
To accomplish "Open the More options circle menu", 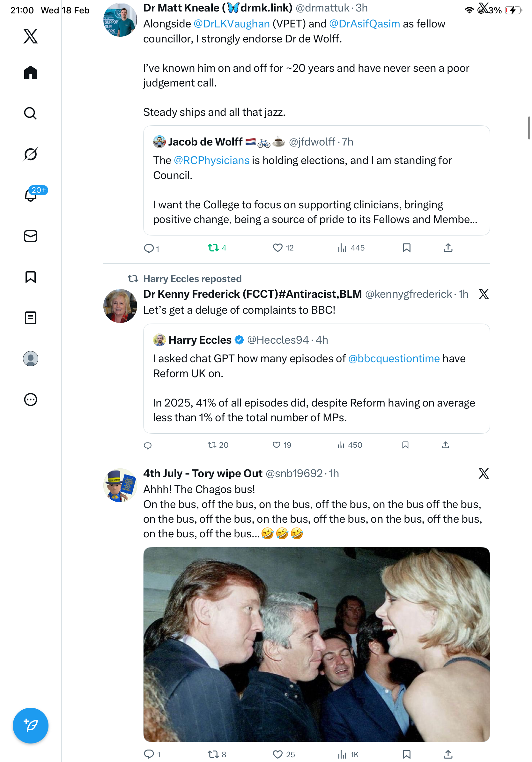I will (x=31, y=400).
